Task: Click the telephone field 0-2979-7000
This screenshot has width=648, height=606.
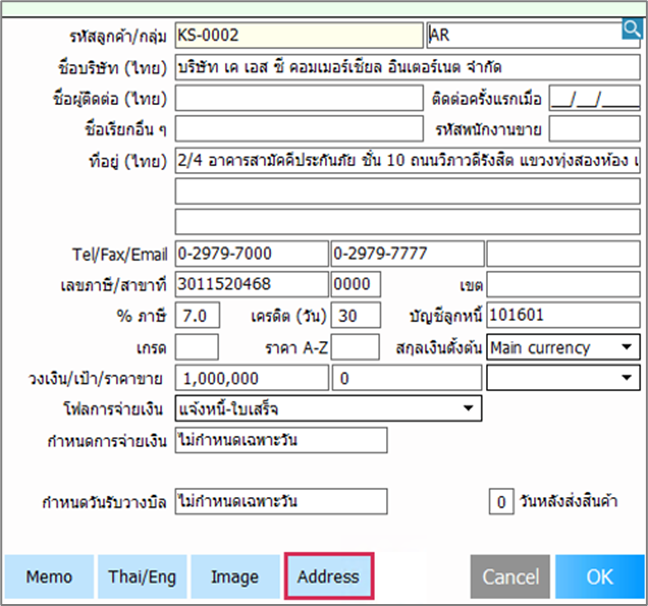Action: pyautogui.click(x=252, y=254)
